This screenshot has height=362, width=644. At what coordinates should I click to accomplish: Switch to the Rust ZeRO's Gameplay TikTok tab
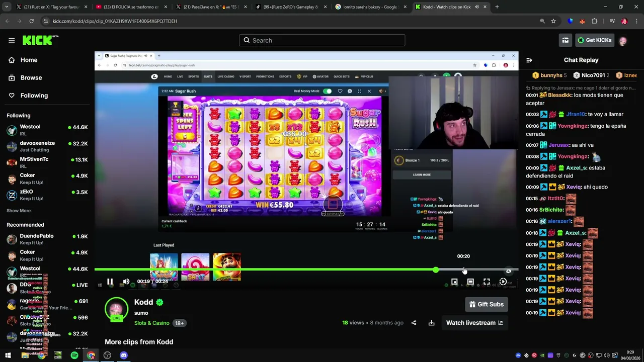[x=291, y=7]
